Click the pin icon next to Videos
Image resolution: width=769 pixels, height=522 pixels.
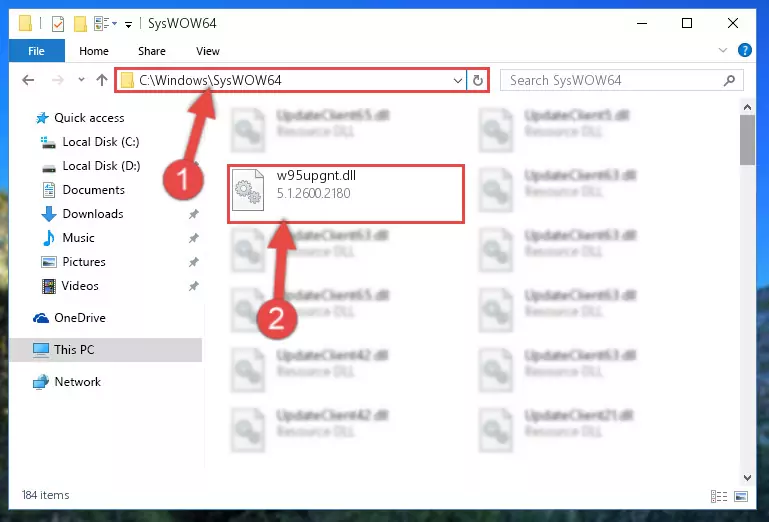194,286
